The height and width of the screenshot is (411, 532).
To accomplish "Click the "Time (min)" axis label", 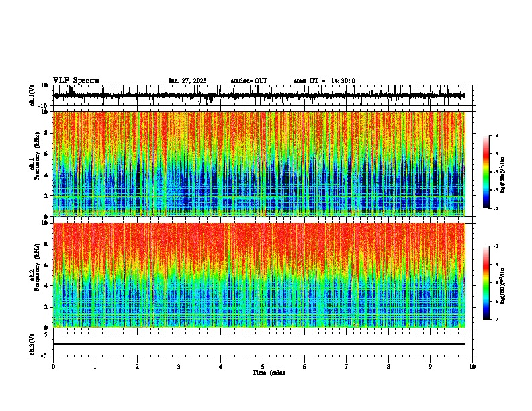I will (269, 373).
